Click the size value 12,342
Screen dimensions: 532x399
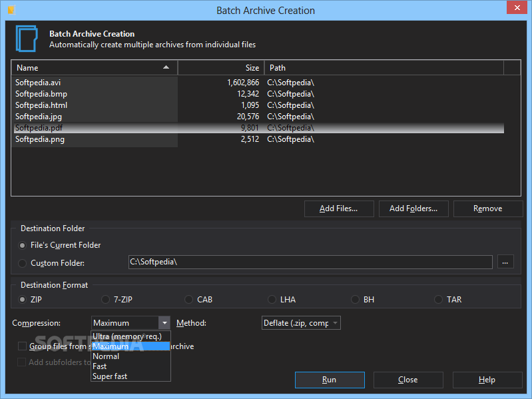tap(248, 94)
